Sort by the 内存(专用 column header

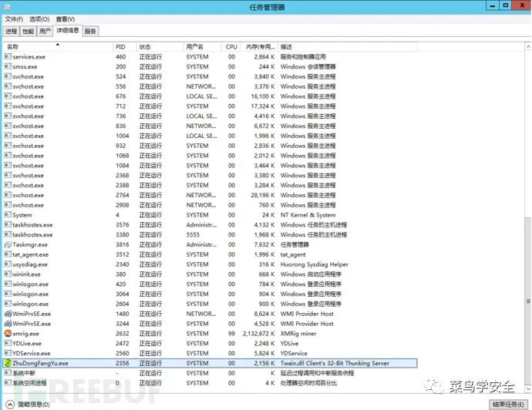coord(259,47)
